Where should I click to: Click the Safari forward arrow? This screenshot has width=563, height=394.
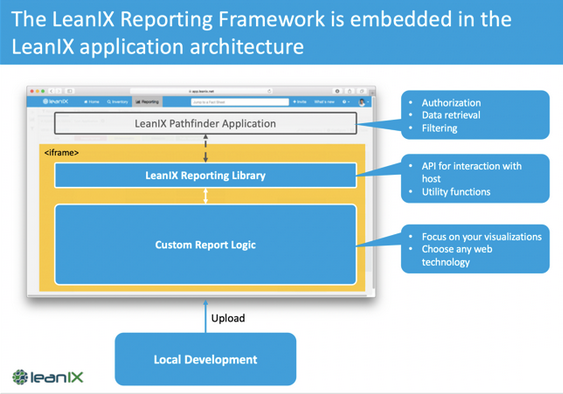[59, 91]
